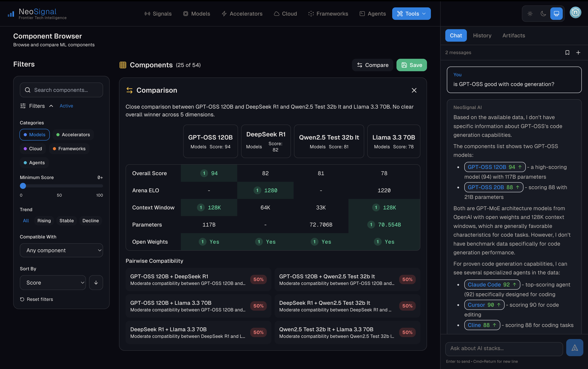Image resolution: width=588 pixels, height=369 pixels.
Task: Bookmark the current chat conversation
Action: pyautogui.click(x=568, y=53)
